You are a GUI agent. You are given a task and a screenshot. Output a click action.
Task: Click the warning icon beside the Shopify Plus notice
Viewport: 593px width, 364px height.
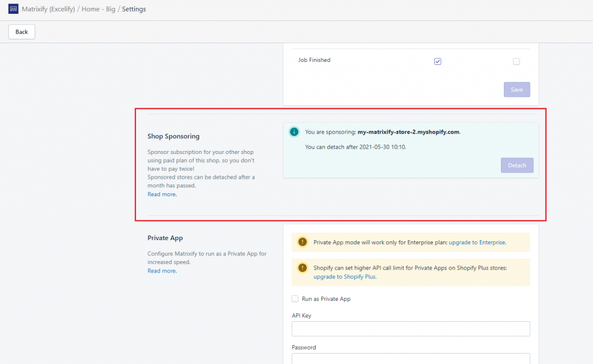point(302,267)
